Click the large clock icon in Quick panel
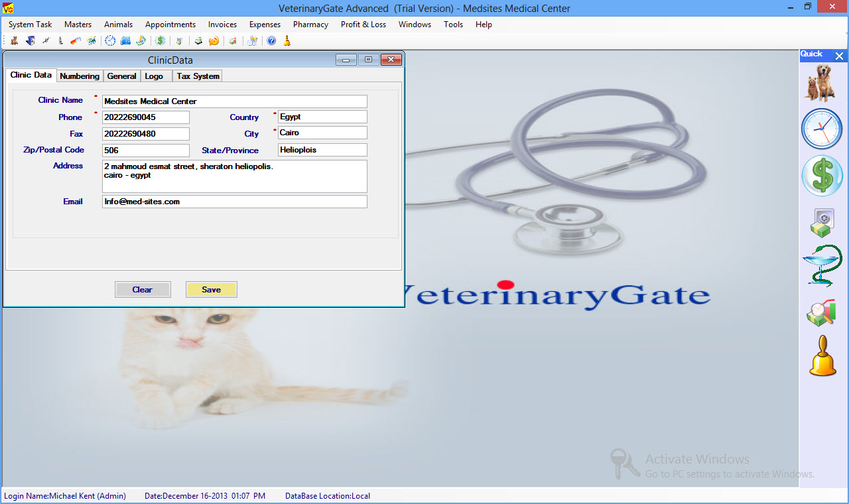The width and height of the screenshot is (849, 504). click(x=821, y=129)
